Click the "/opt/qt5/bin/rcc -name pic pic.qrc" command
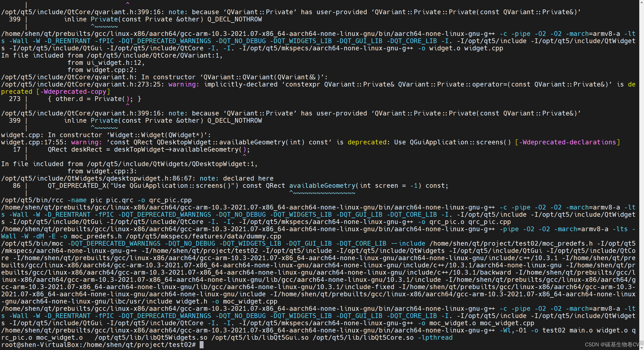Image resolution: width=644 pixels, height=350 pixels. click(67, 200)
